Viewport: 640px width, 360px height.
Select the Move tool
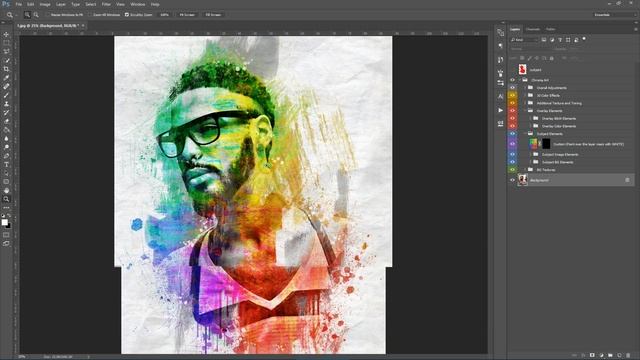(x=6, y=34)
